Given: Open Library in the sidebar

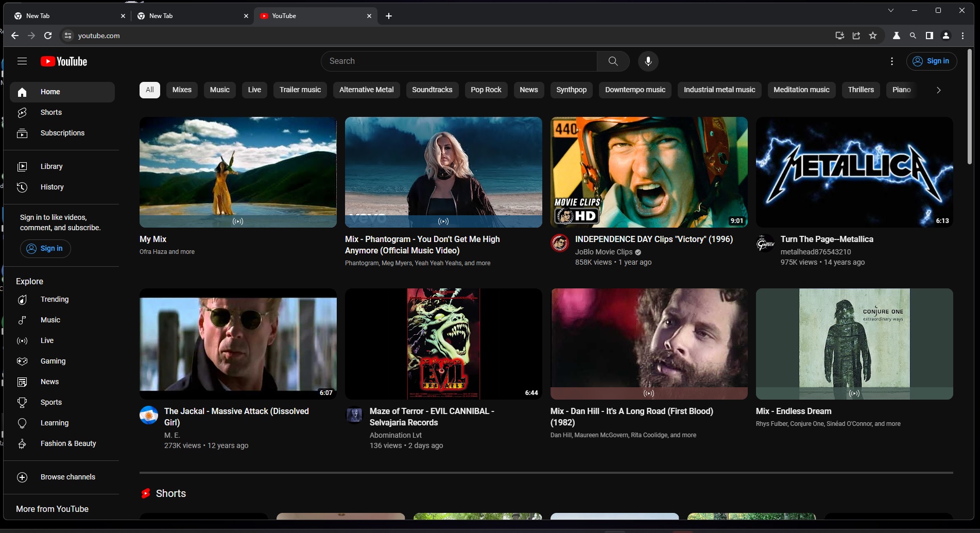Looking at the screenshot, I should point(62,166).
